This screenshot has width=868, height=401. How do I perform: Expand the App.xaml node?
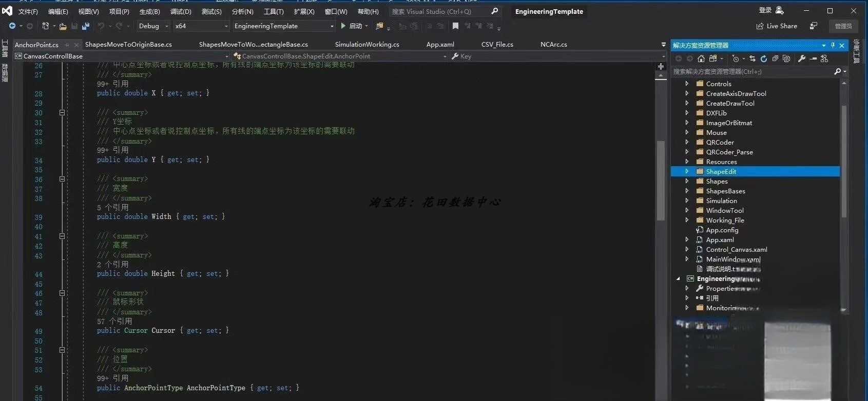click(687, 239)
